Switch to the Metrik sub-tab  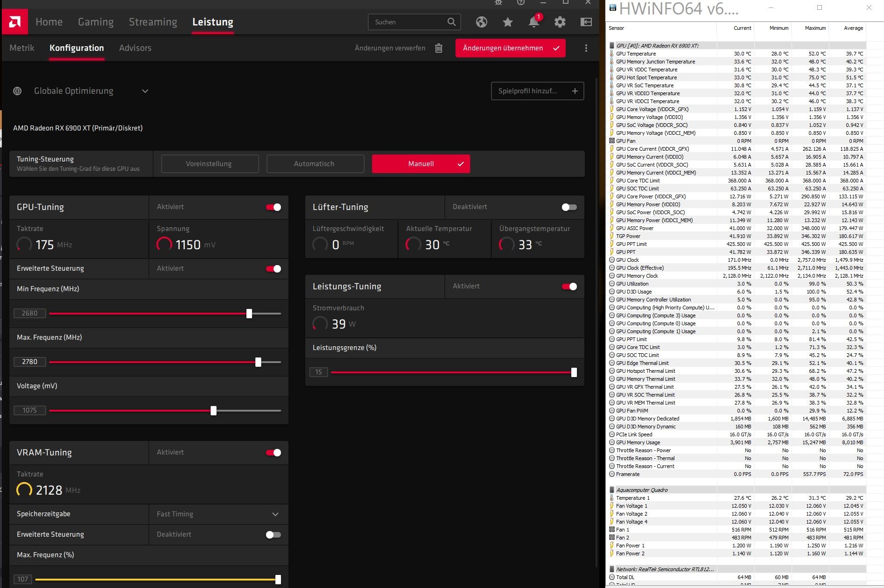coord(22,48)
